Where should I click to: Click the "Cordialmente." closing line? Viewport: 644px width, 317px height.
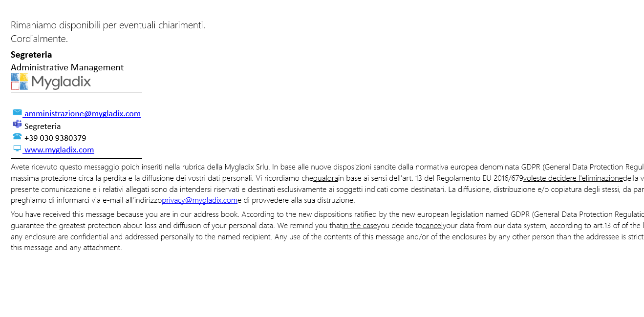[x=39, y=39]
